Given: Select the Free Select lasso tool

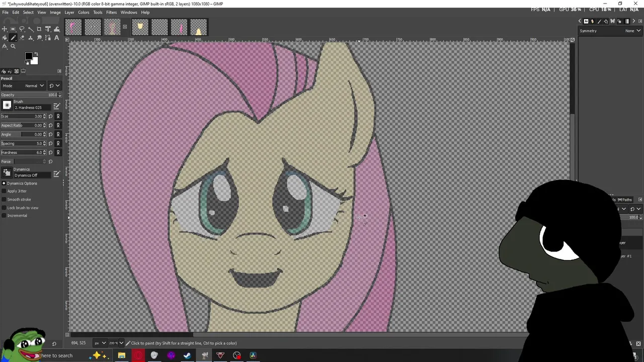Looking at the screenshot, I should (x=22, y=29).
